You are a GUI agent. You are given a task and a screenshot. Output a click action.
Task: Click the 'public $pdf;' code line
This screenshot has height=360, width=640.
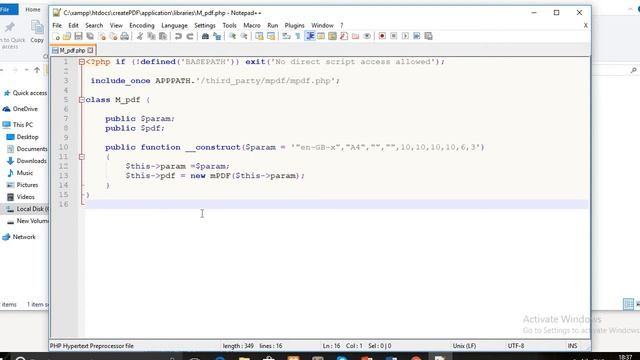point(135,128)
